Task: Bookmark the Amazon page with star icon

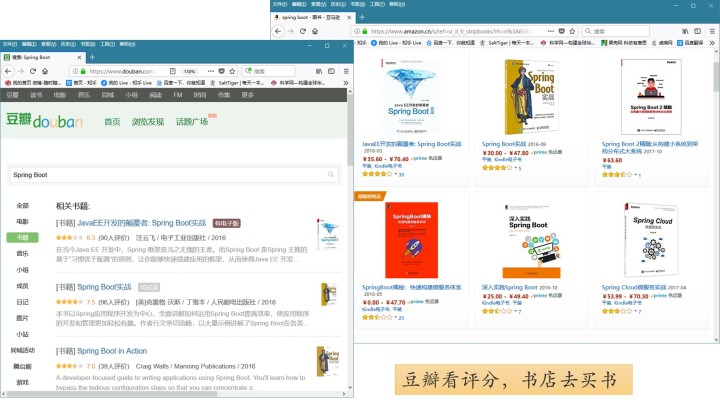Action: pyautogui.click(x=573, y=31)
